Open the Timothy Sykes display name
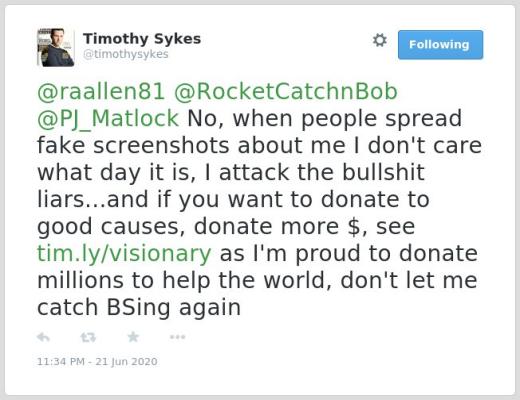Viewport: 520px width, 400px height. 142,39
